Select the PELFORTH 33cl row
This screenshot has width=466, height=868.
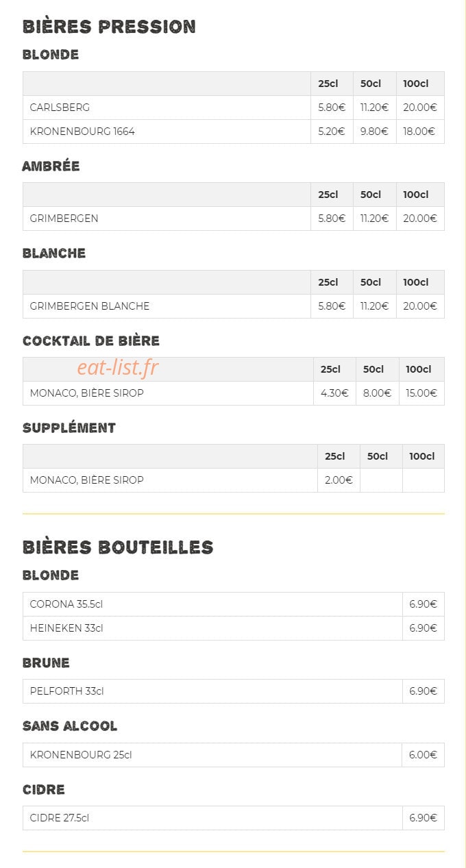click(x=234, y=691)
